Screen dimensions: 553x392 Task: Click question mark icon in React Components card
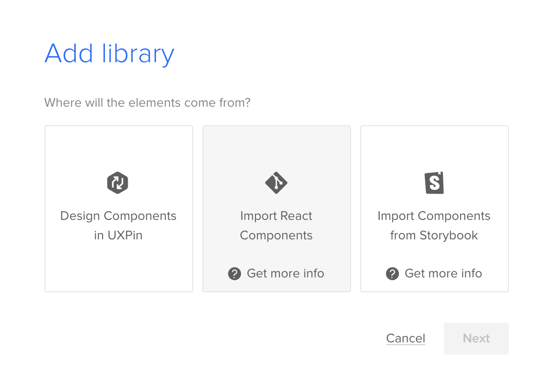(x=234, y=274)
